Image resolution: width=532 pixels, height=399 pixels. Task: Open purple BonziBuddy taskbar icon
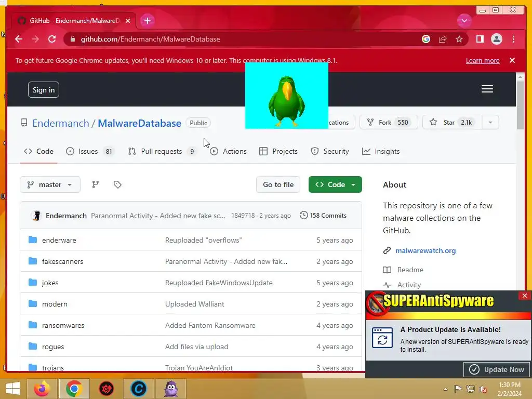(170, 389)
